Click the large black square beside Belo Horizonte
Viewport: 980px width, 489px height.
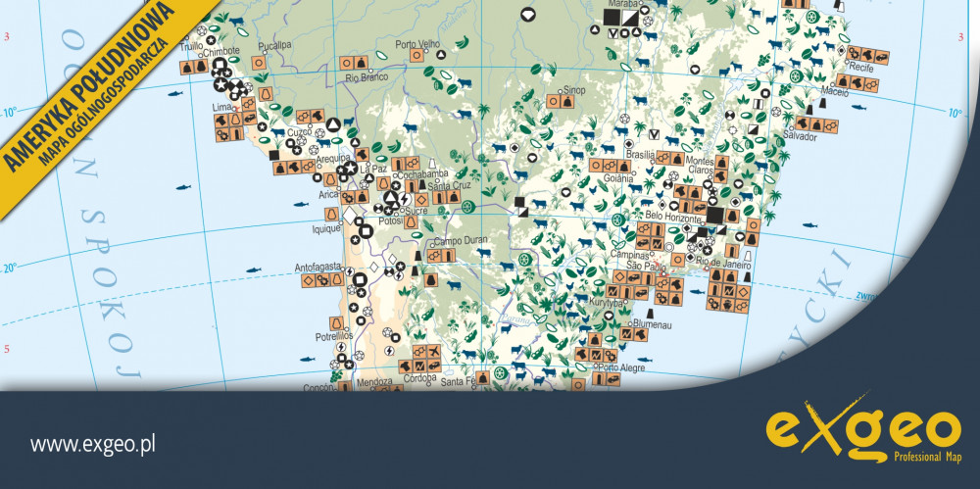(x=715, y=215)
